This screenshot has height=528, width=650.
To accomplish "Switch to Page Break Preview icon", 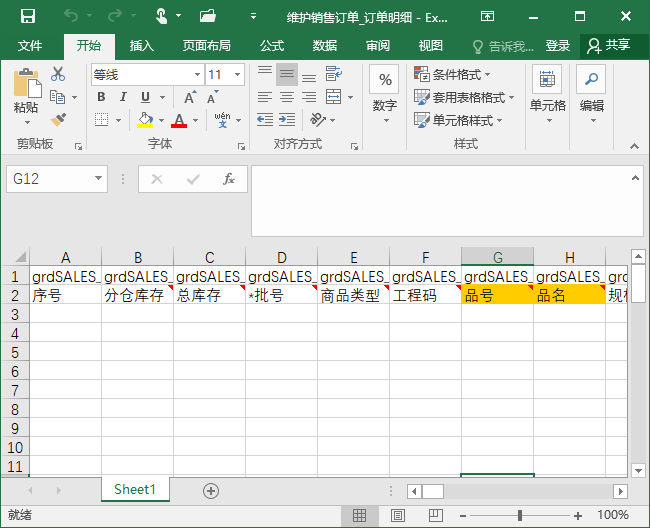I will [x=436, y=516].
